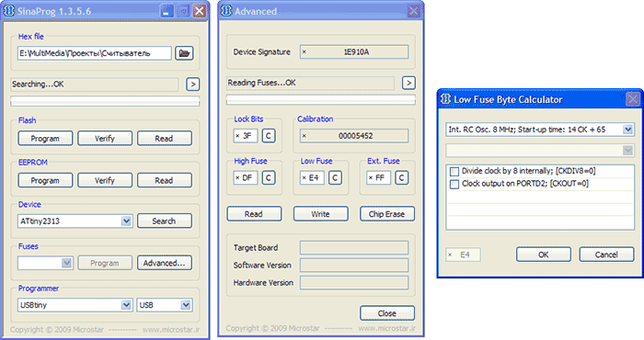644x340 pixels.
Task: Expand the Int. RC Osc. 8 MHz clock source dropdown
Action: 627,130
